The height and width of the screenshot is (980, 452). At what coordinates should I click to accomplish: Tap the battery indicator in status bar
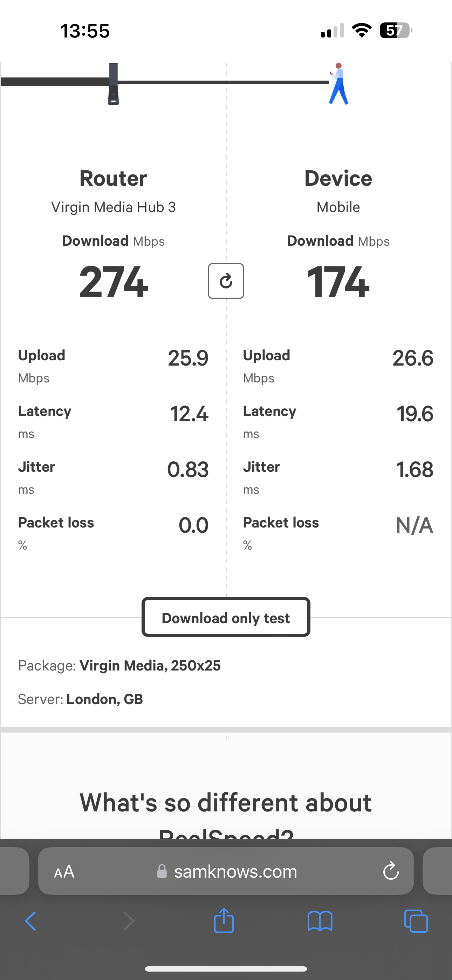(x=396, y=30)
